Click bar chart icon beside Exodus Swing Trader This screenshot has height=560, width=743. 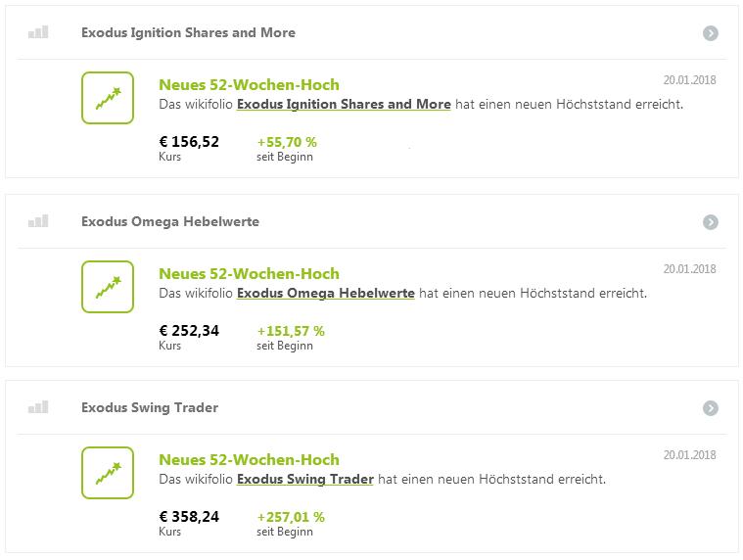(38, 407)
